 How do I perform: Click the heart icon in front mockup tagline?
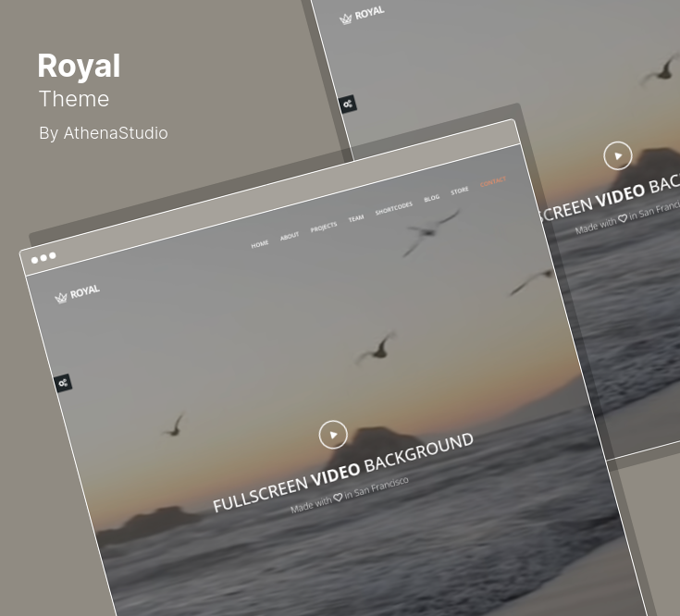(338, 497)
